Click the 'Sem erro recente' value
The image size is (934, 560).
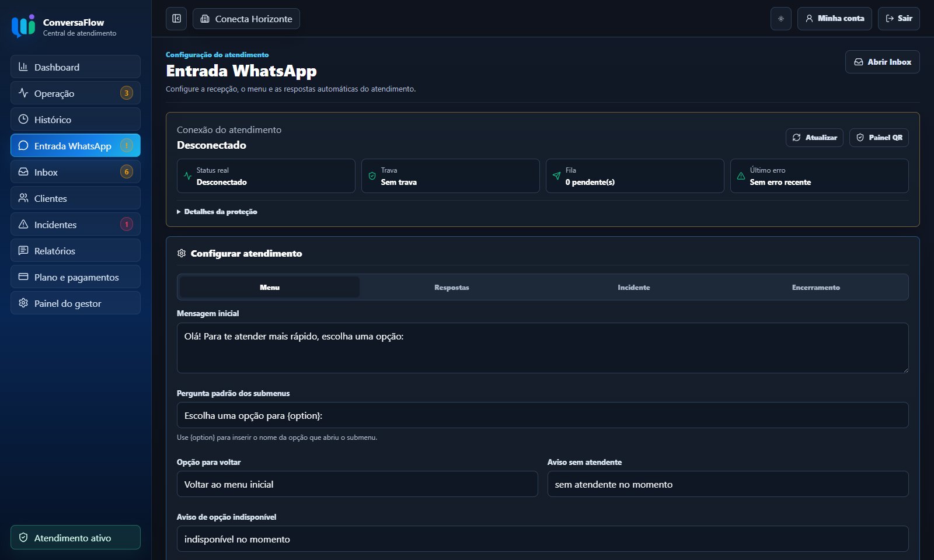click(x=780, y=182)
